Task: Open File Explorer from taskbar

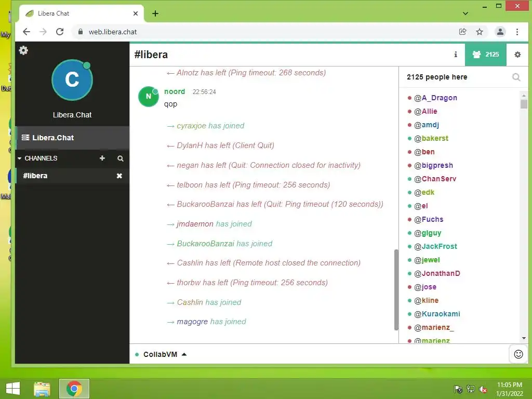Action: (42, 389)
